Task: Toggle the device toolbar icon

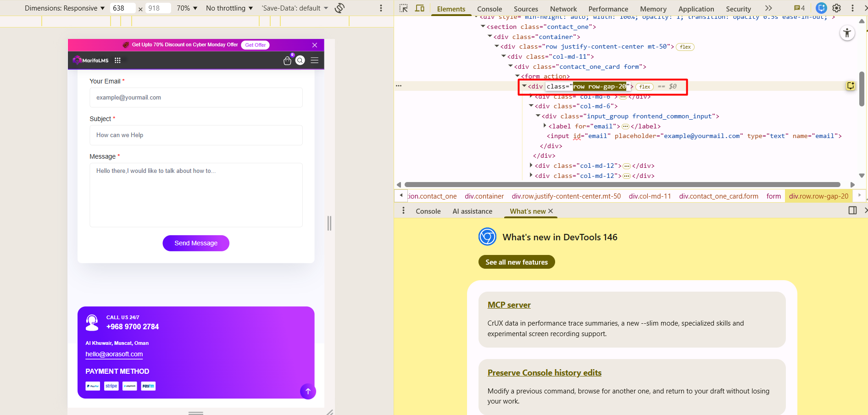Action: [x=419, y=8]
